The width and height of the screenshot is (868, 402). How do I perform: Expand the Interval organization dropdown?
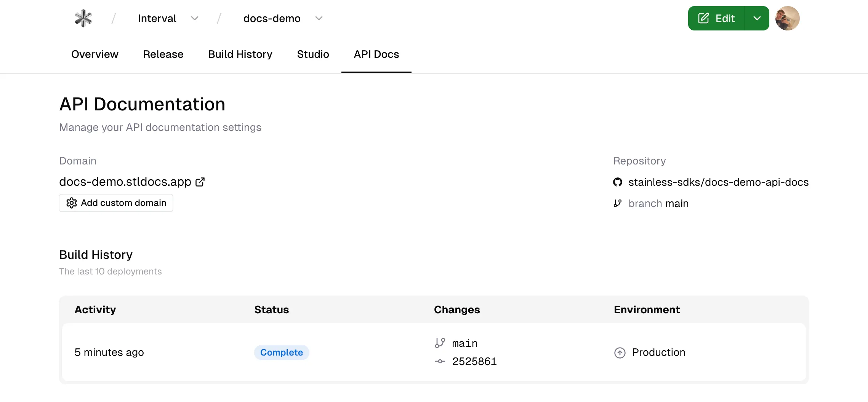pos(195,18)
